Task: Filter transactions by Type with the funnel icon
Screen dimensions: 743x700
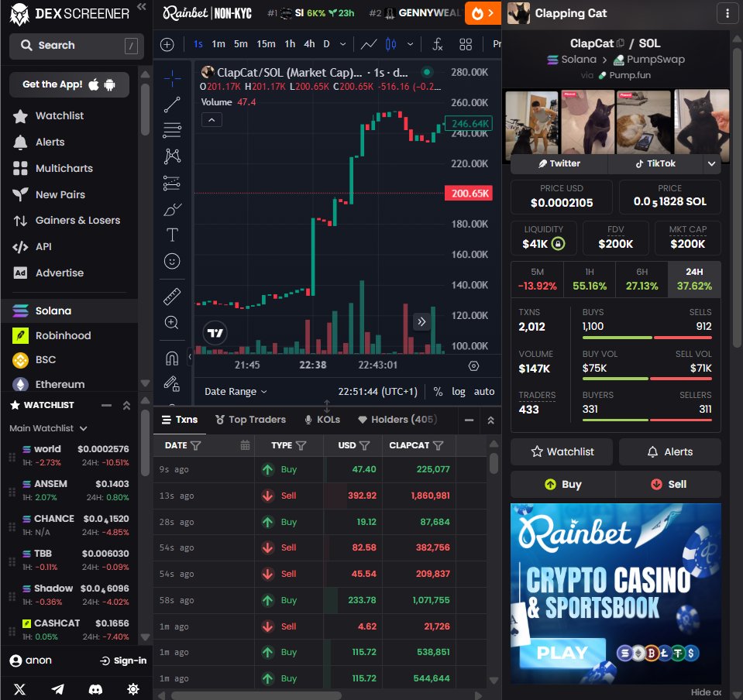Action: pyautogui.click(x=301, y=446)
